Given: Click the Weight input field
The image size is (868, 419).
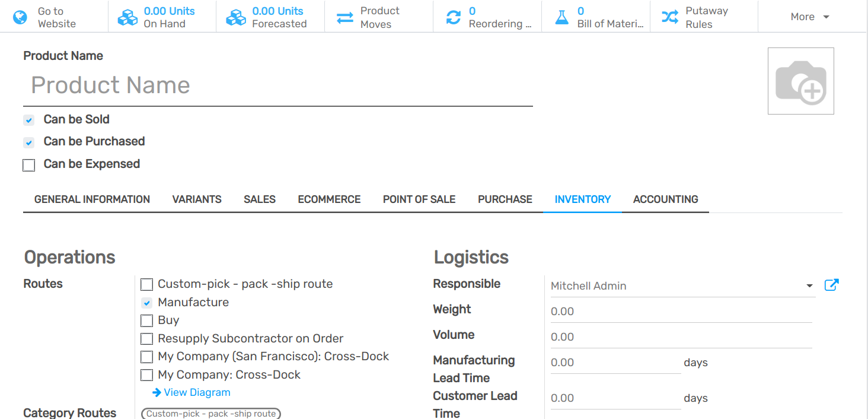Looking at the screenshot, I should pos(681,312).
